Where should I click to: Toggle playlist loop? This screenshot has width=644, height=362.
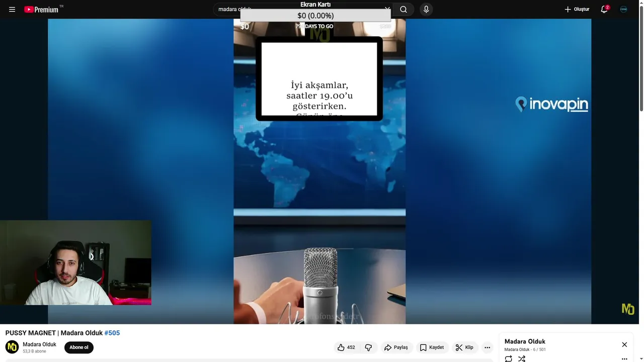pyautogui.click(x=509, y=358)
